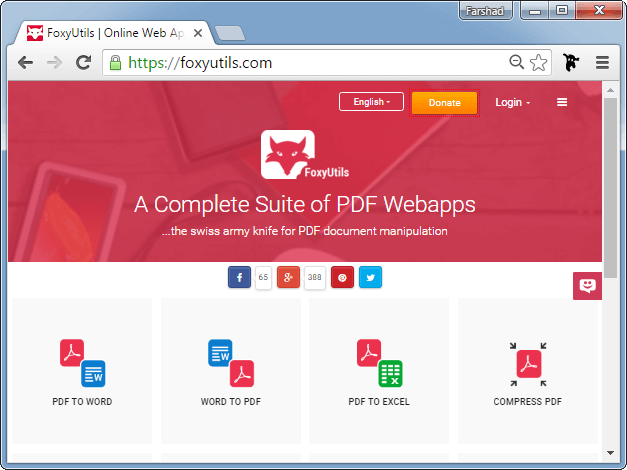Click the PDF TO WORD label
Viewport: 627px width, 470px height.
82,402
